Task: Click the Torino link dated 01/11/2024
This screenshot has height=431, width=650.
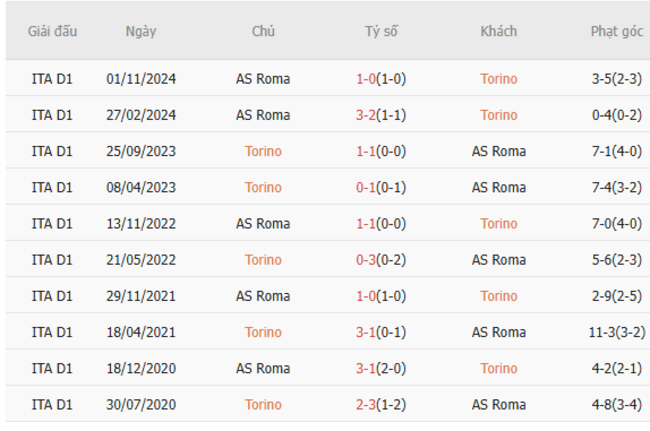Action: 498,79
